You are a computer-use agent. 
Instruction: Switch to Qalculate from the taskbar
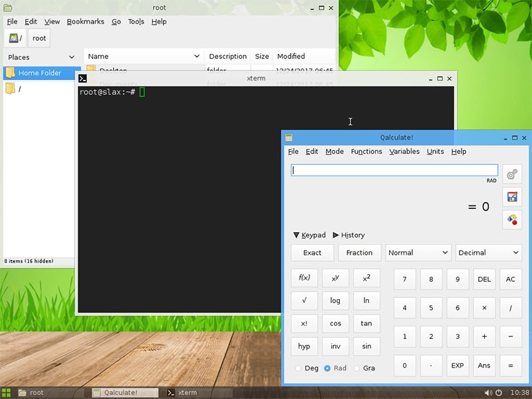[x=123, y=392]
